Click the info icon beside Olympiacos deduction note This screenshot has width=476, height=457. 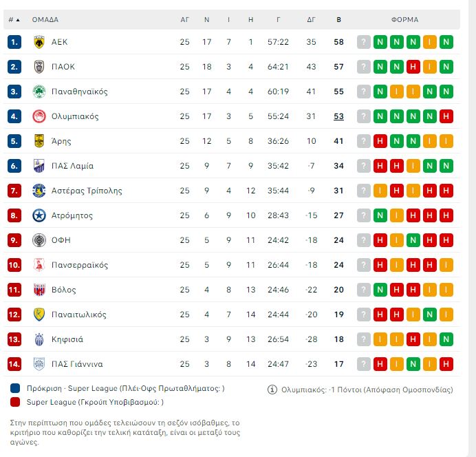pos(272,390)
